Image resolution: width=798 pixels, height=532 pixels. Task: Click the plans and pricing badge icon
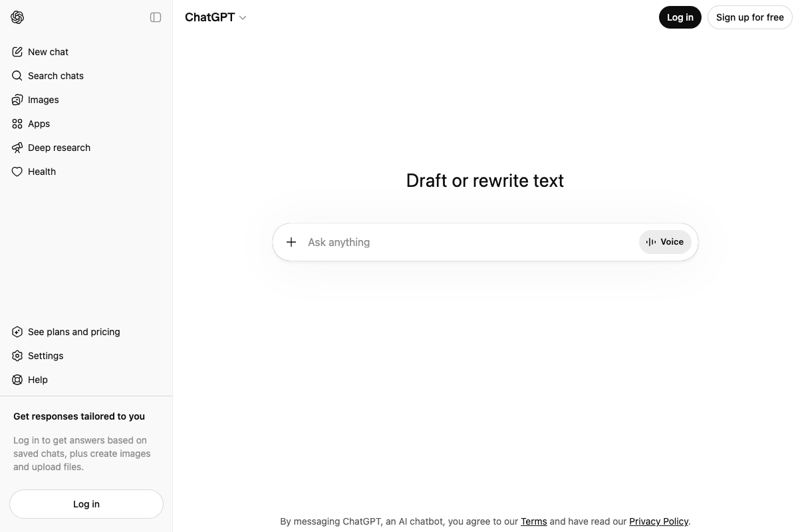click(17, 332)
